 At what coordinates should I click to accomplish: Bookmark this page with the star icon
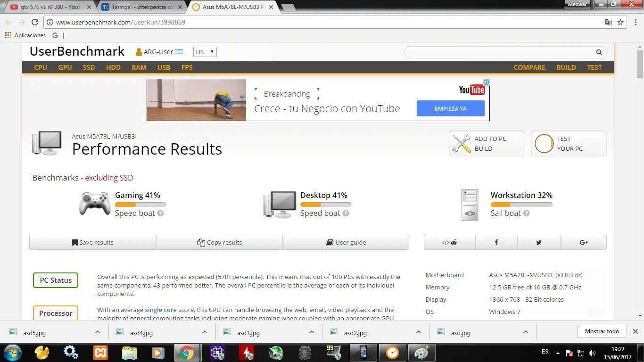pyautogui.click(x=620, y=22)
